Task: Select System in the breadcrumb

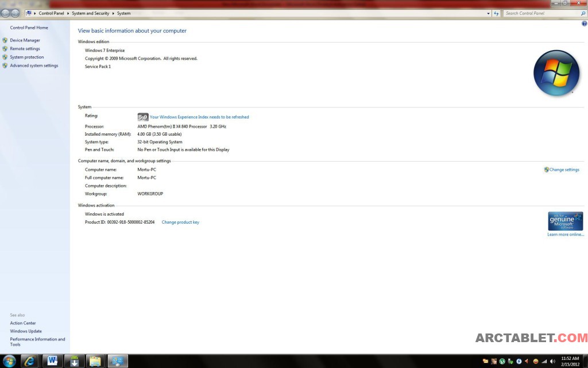Action: click(x=124, y=13)
